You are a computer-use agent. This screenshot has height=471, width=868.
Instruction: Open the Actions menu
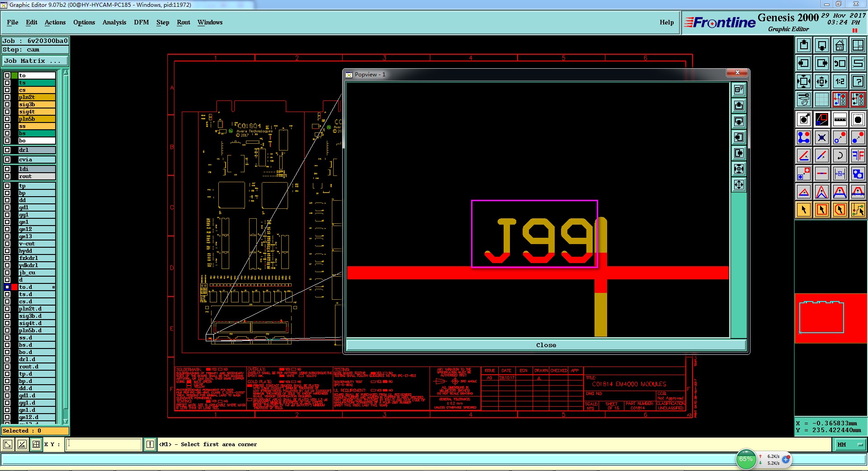pos(55,22)
